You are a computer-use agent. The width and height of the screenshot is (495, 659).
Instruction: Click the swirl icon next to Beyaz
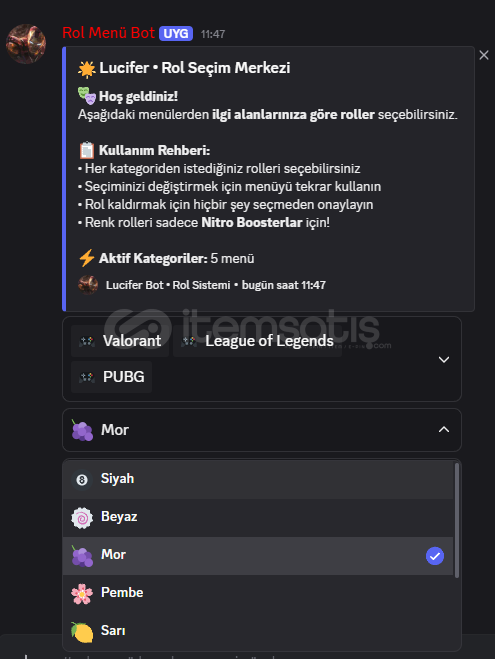coord(82,517)
